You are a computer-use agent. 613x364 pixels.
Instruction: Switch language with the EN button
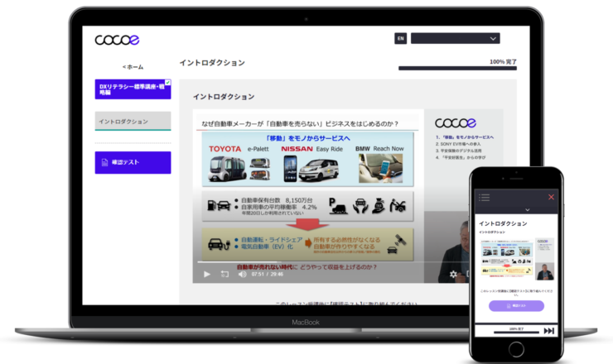pyautogui.click(x=400, y=38)
